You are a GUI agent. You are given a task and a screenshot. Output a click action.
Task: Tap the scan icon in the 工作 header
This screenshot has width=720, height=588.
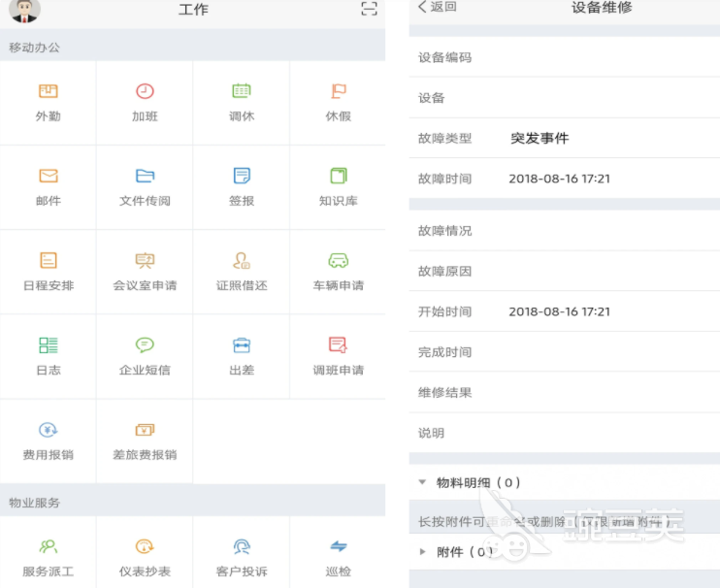tap(368, 9)
